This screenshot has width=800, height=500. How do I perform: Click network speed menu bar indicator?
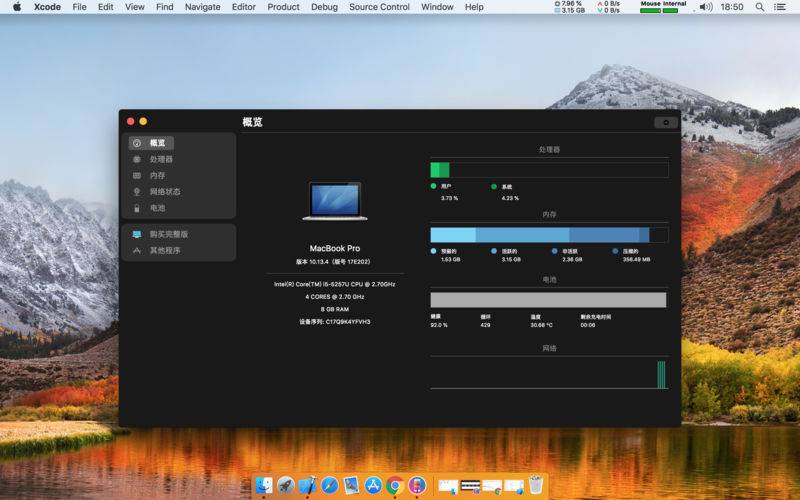click(x=608, y=7)
